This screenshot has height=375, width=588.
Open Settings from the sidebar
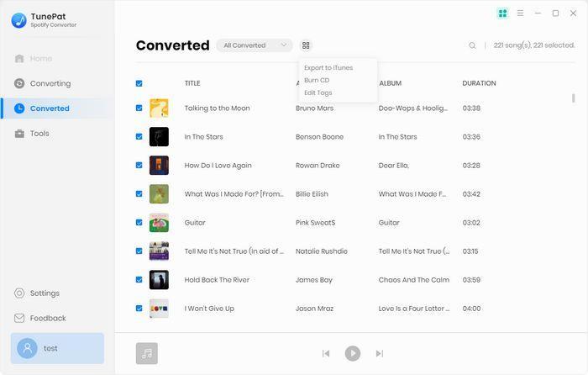point(36,293)
